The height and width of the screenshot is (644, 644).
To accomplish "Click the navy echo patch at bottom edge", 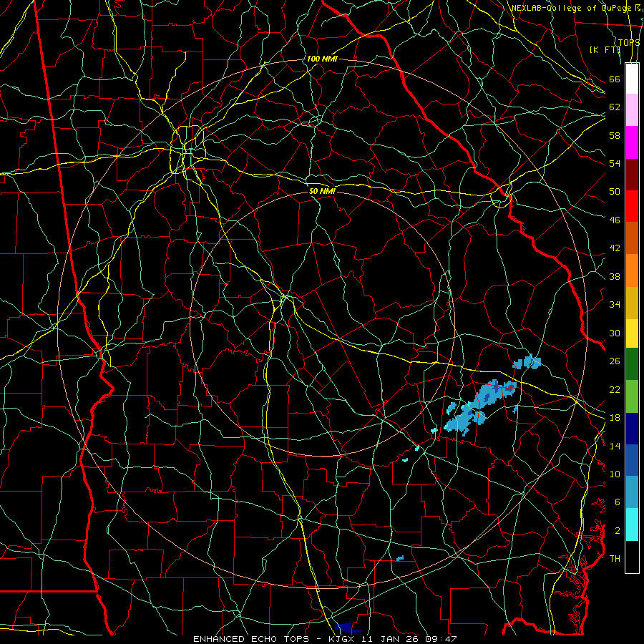I will [x=348, y=628].
